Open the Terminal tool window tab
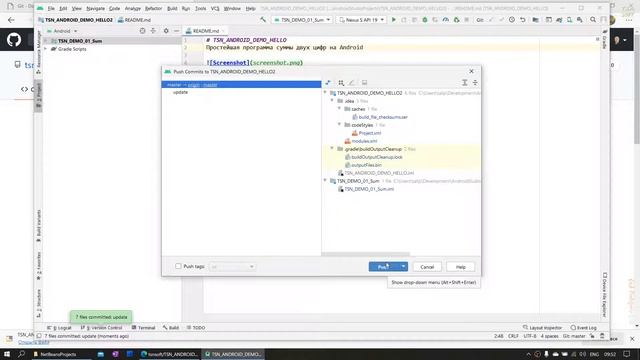The height and width of the screenshot is (360, 640). click(x=143, y=328)
